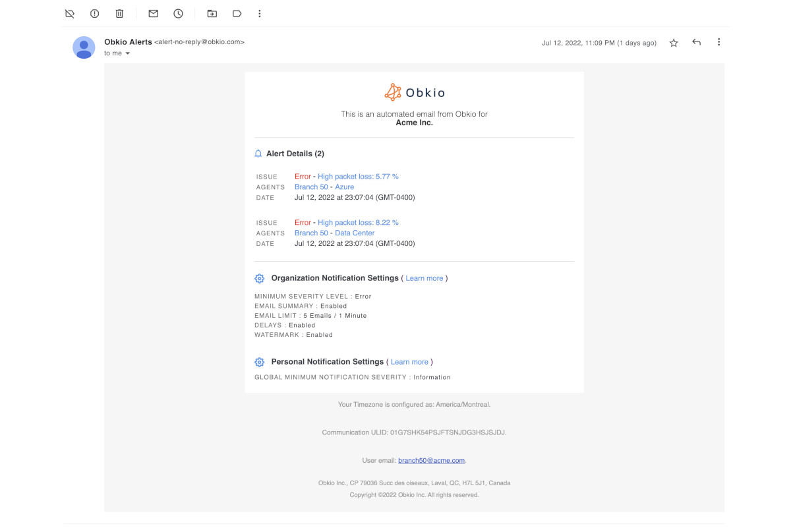
Task: Star the Obkio Alerts email
Action: tap(673, 42)
